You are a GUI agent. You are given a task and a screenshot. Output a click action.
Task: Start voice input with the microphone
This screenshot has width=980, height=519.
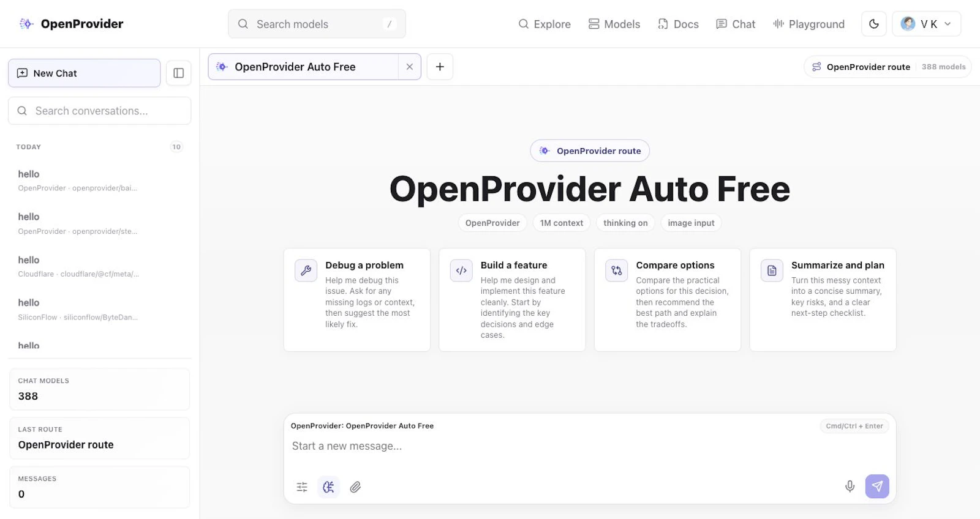(x=850, y=487)
